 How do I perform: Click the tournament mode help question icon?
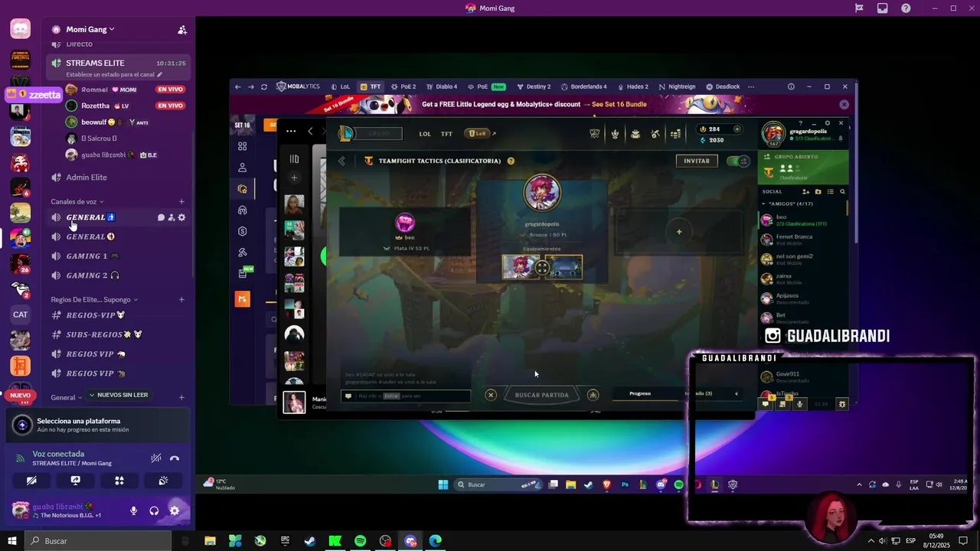[x=511, y=161]
